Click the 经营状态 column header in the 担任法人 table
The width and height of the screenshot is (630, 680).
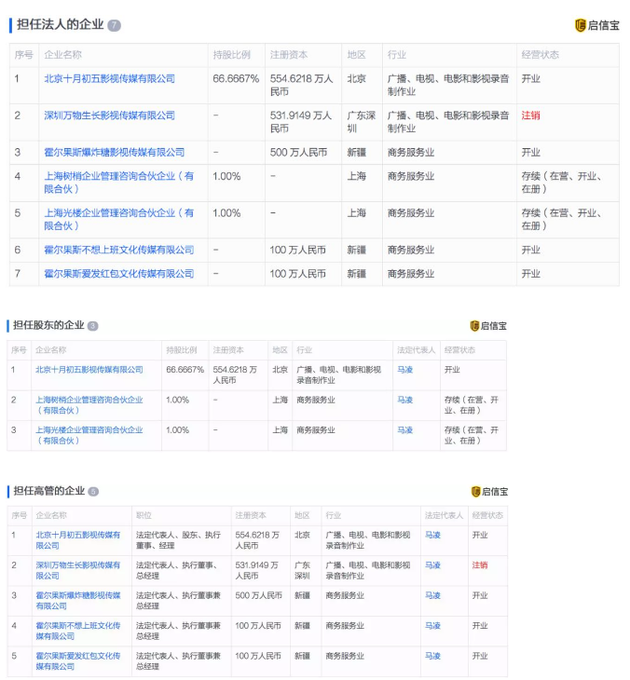[540, 55]
